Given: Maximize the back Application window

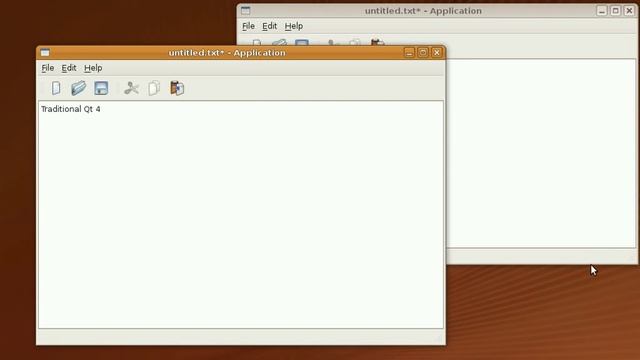Looking at the screenshot, I should pyautogui.click(x=616, y=11).
